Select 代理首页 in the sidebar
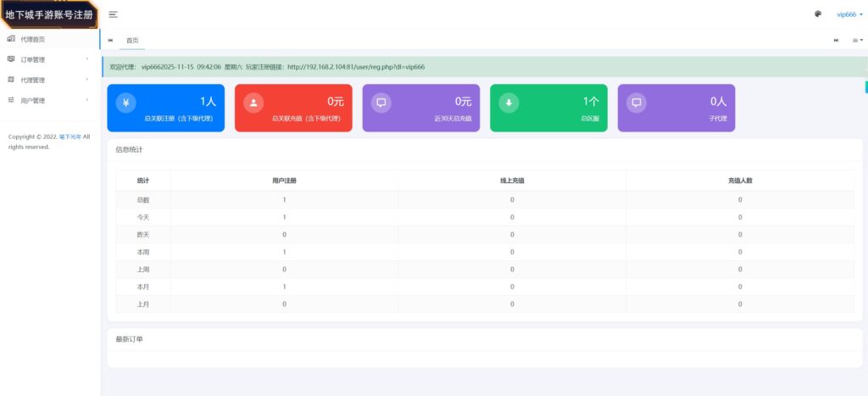868x396 pixels. (x=34, y=39)
